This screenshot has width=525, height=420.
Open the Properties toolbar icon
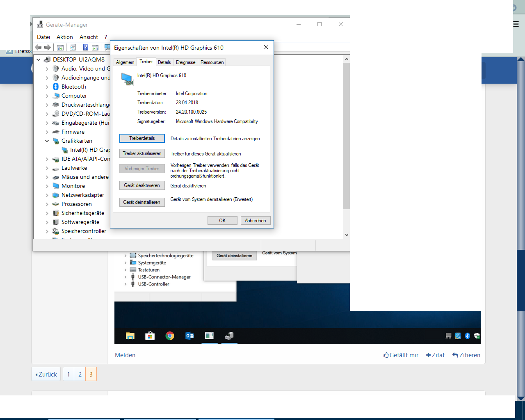[x=73, y=47]
